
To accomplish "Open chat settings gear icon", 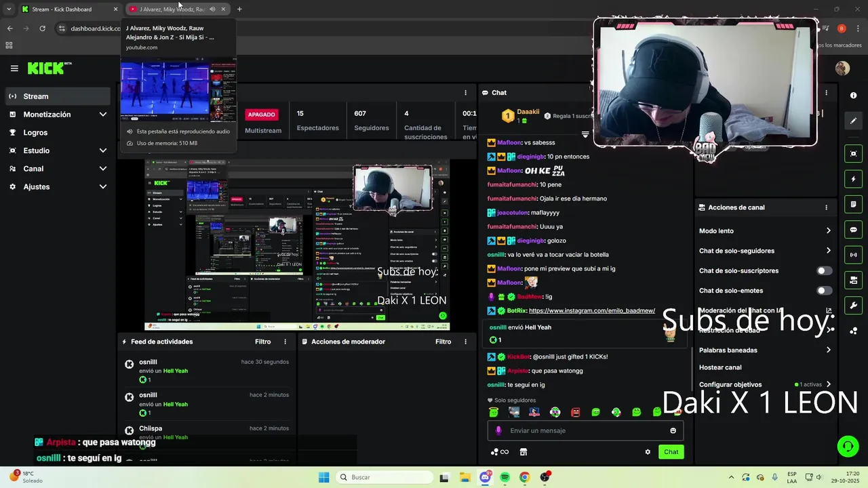I will (x=648, y=452).
